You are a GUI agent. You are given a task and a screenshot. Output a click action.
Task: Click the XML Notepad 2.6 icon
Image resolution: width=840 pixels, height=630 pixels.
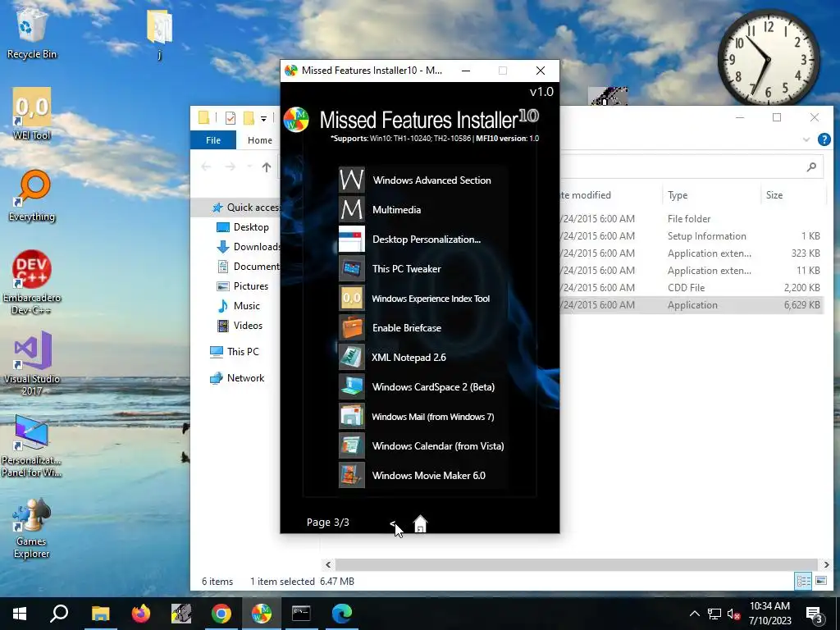pos(351,357)
